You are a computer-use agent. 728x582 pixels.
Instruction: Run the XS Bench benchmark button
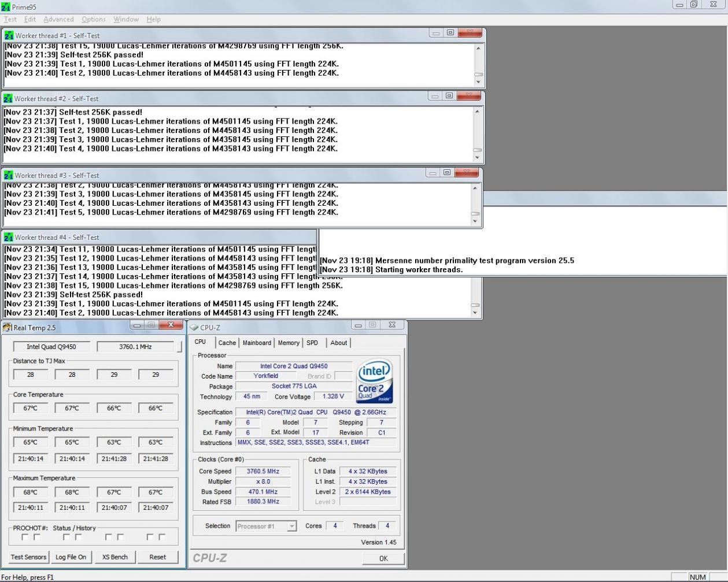coord(114,557)
